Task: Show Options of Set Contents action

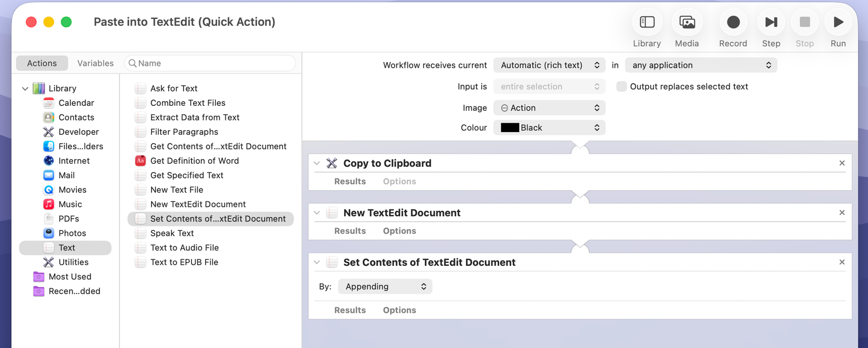Action: pyautogui.click(x=399, y=310)
